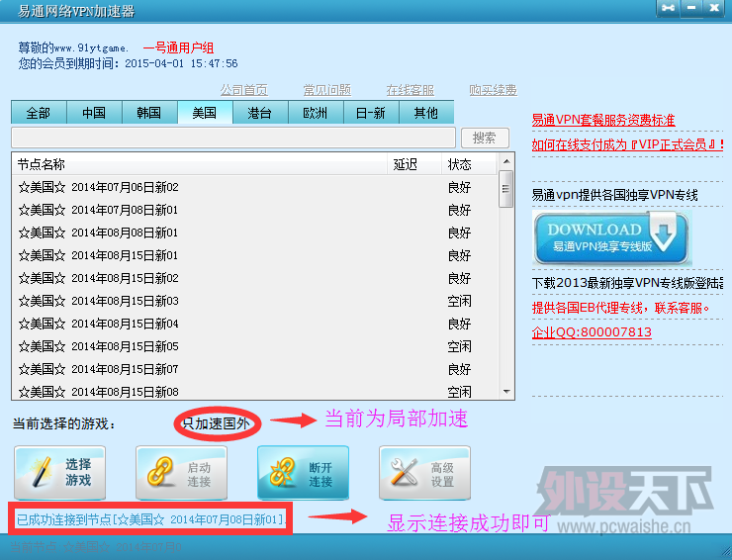Image resolution: width=732 pixels, height=560 pixels.
Task: Click the 断开连接 broken chain button
Action: (303, 472)
